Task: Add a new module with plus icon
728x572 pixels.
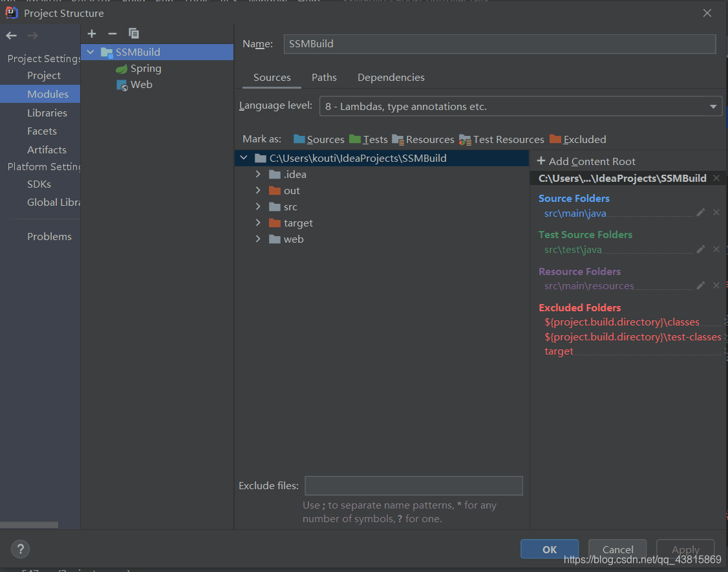Action: tap(91, 34)
